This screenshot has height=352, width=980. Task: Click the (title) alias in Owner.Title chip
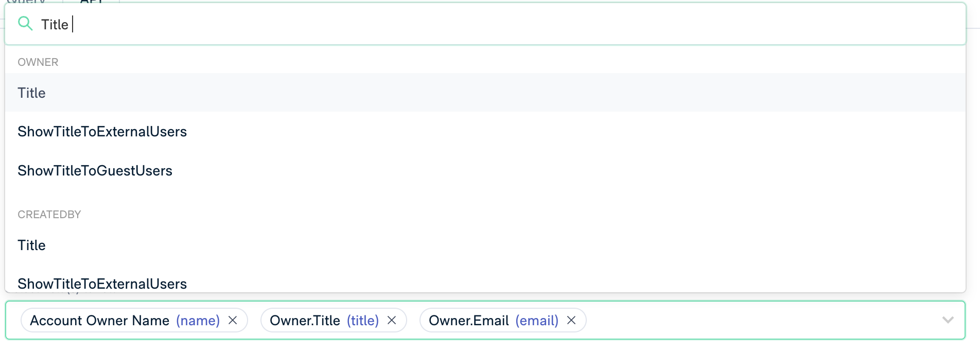(362, 321)
